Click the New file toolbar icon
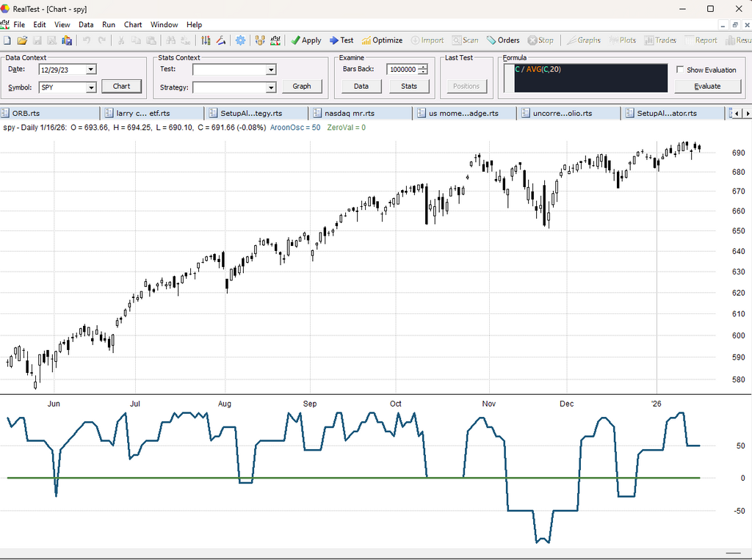This screenshot has height=560, width=752. (7, 41)
